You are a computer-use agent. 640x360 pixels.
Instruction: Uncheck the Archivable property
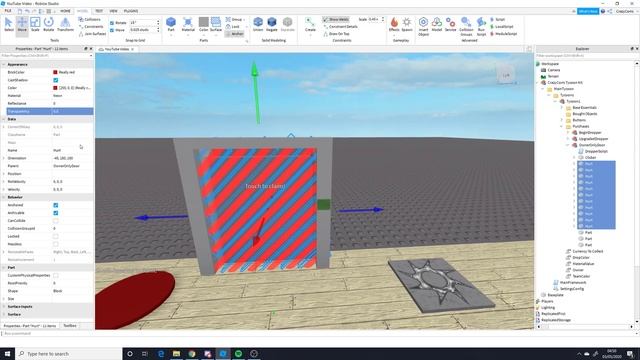tap(56, 213)
